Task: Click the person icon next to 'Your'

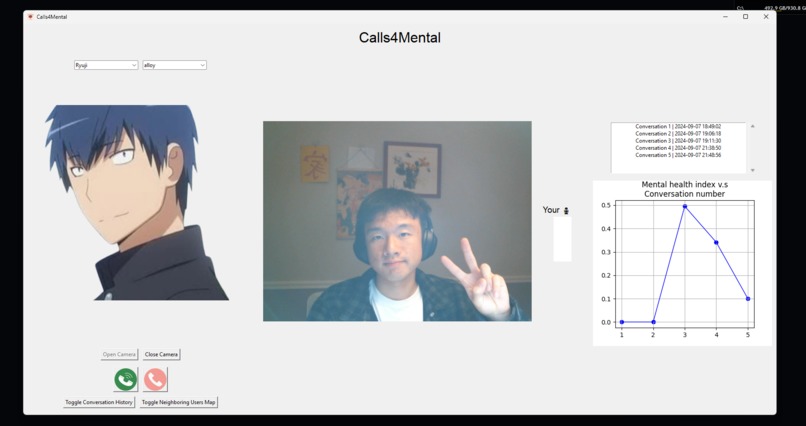Action: click(566, 210)
